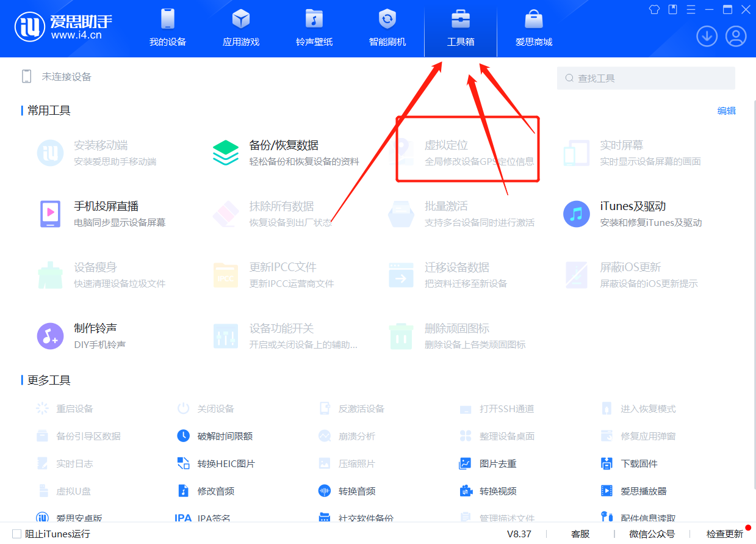Open 设备瘦身 tool icon

click(x=50, y=275)
